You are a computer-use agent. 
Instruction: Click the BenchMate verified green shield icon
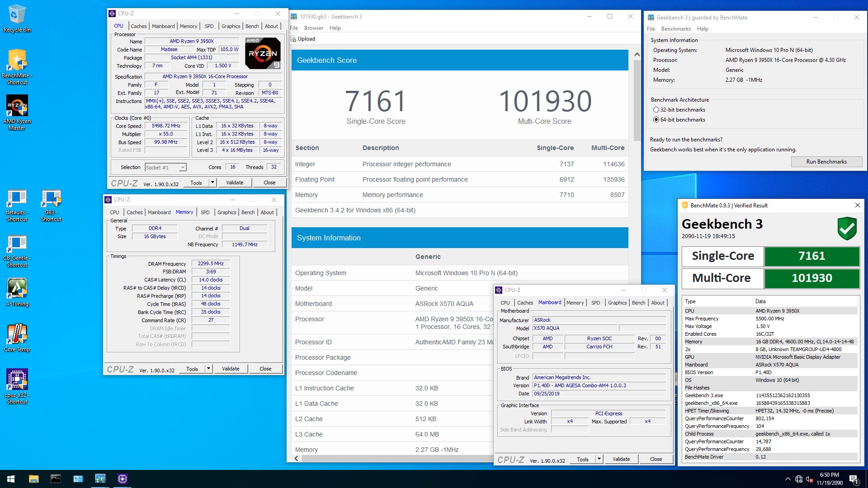click(847, 228)
